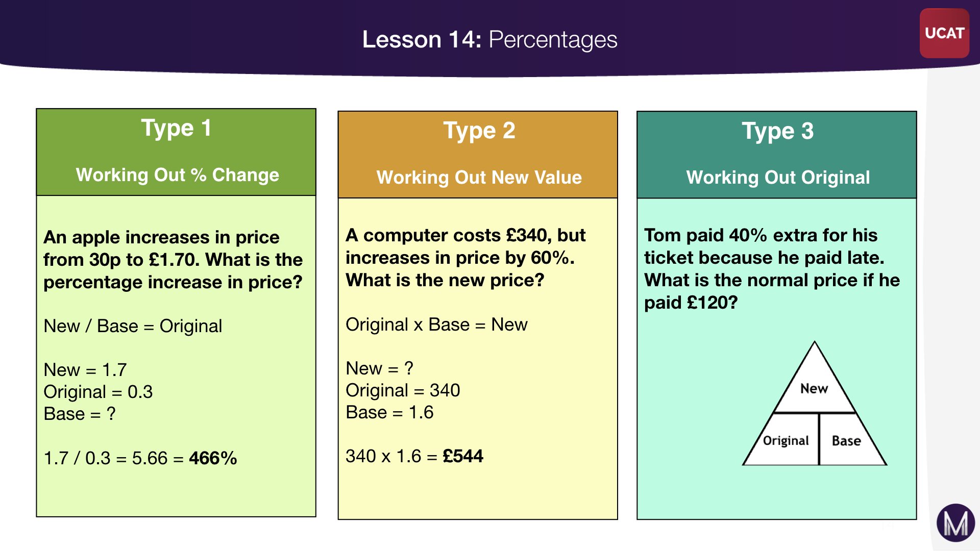Click the 466% answer text

tap(213, 458)
